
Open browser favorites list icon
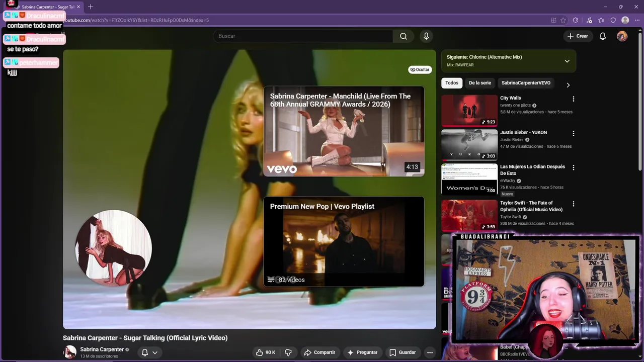coord(601,20)
